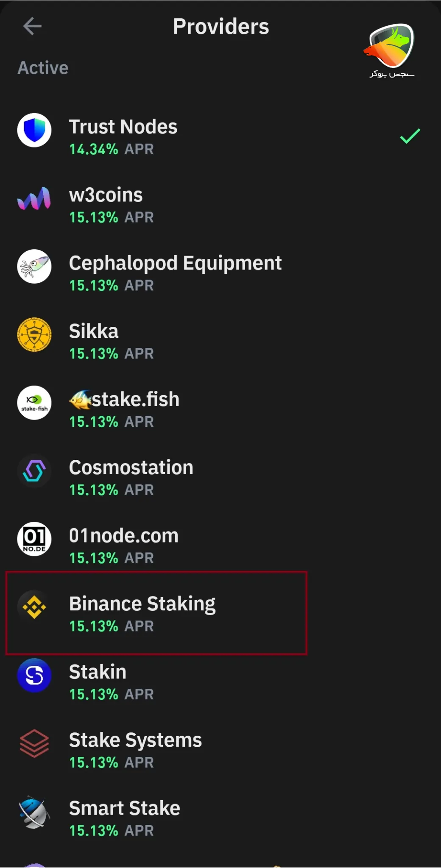
Task: Tap the Cephalopod Equipment squid icon
Action: point(34,267)
